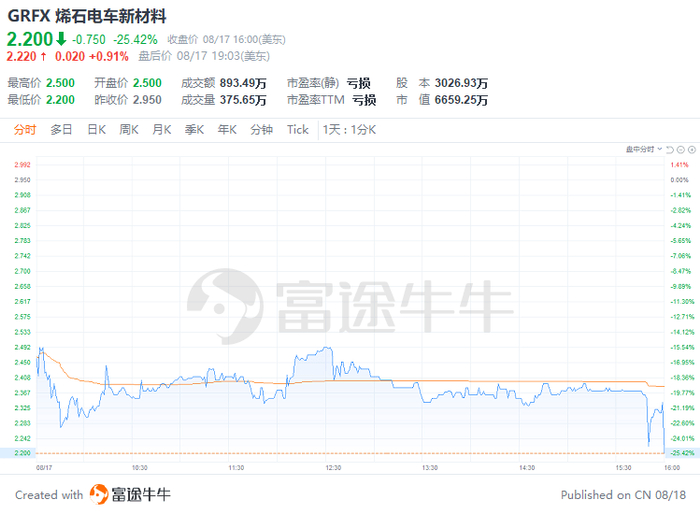Click the GRFX 烯石电车新材料 stock title
This screenshot has width=700, height=514.
tap(87, 17)
